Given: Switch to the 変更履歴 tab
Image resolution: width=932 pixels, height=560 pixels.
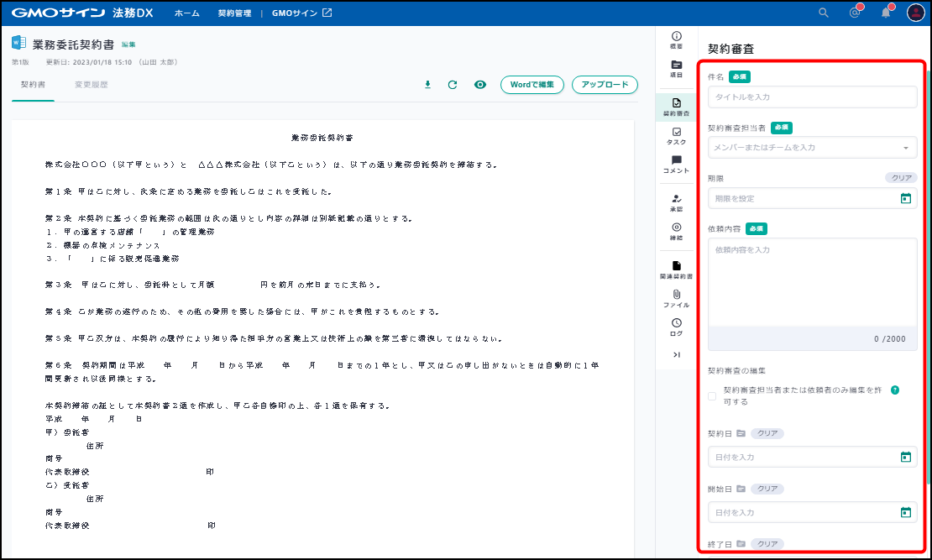Looking at the screenshot, I should (91, 85).
